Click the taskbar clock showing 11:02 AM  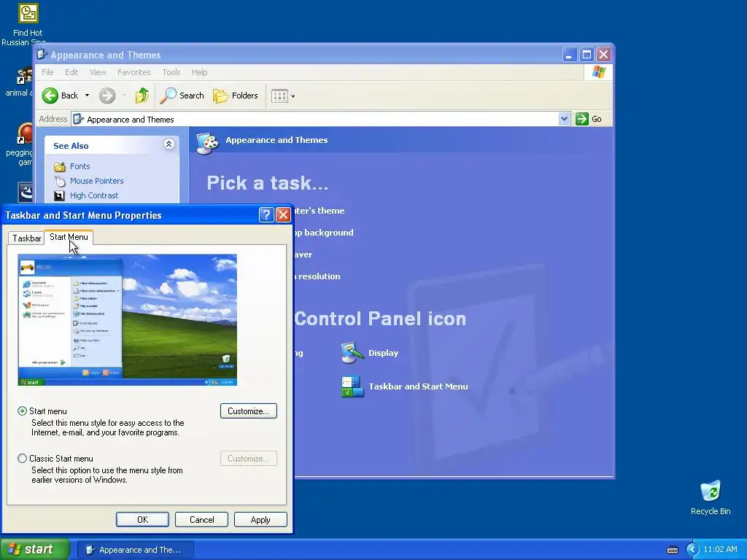[720, 550]
